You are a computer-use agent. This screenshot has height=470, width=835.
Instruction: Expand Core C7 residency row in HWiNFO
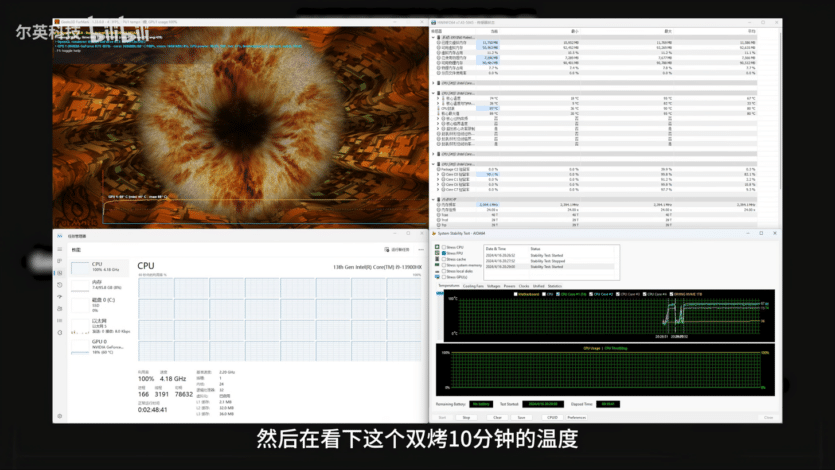point(438,189)
